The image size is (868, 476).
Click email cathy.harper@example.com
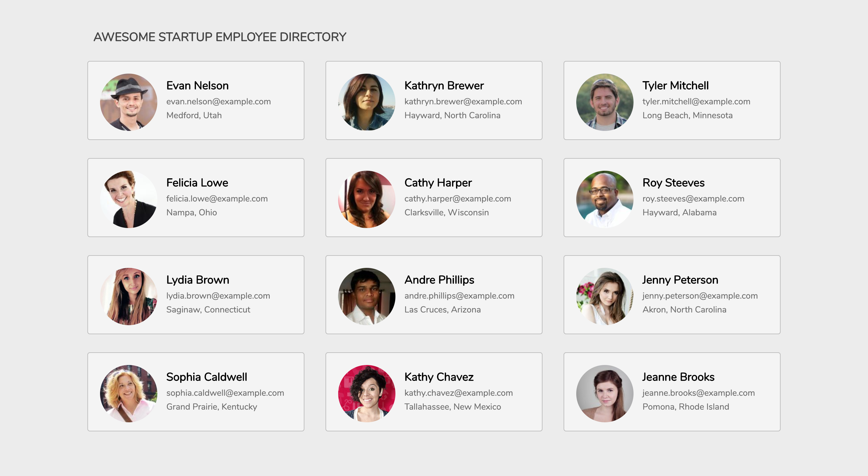click(458, 199)
